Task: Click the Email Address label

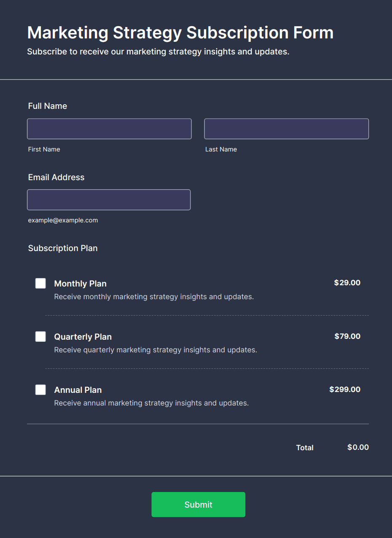Action: pos(56,177)
